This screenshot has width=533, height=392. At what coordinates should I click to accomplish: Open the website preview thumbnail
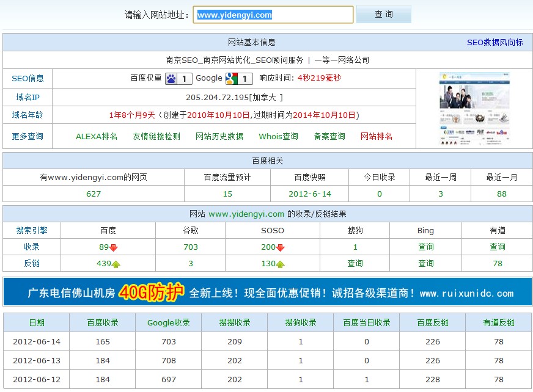[474, 109]
